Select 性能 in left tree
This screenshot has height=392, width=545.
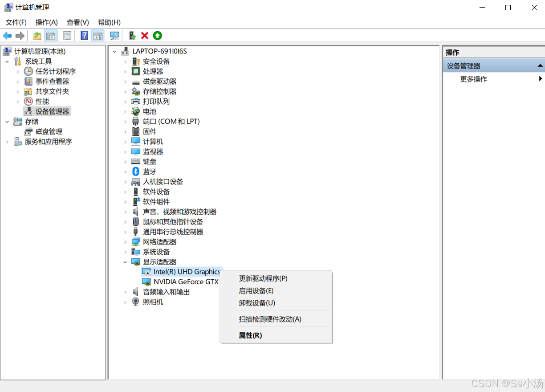click(42, 102)
